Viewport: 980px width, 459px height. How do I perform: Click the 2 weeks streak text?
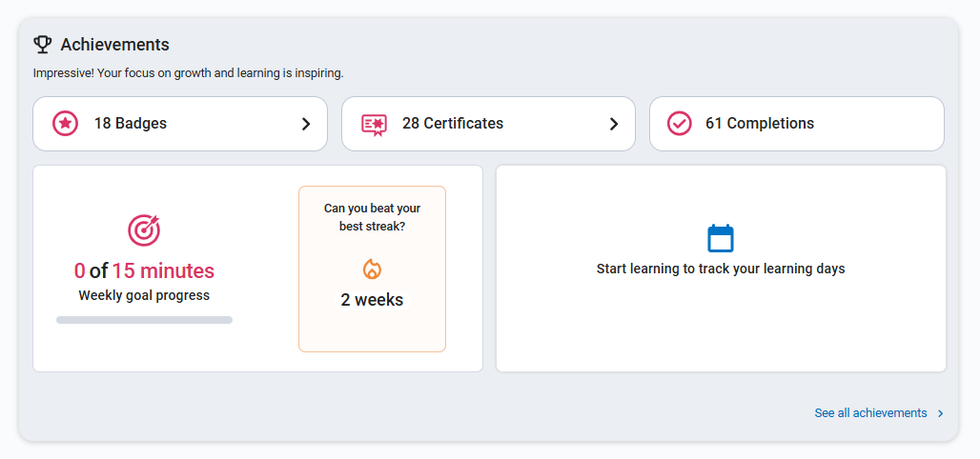point(372,300)
